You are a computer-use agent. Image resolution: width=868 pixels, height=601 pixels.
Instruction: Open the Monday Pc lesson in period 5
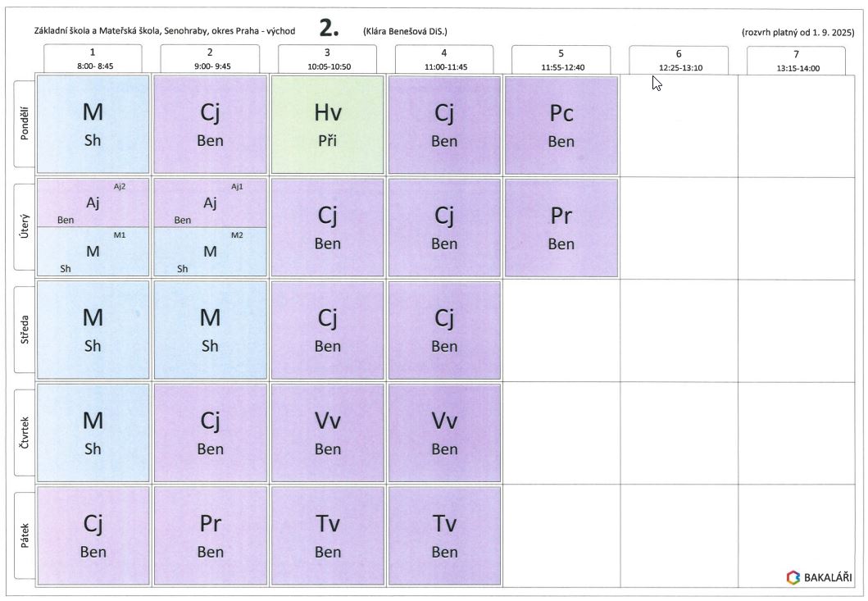click(561, 125)
